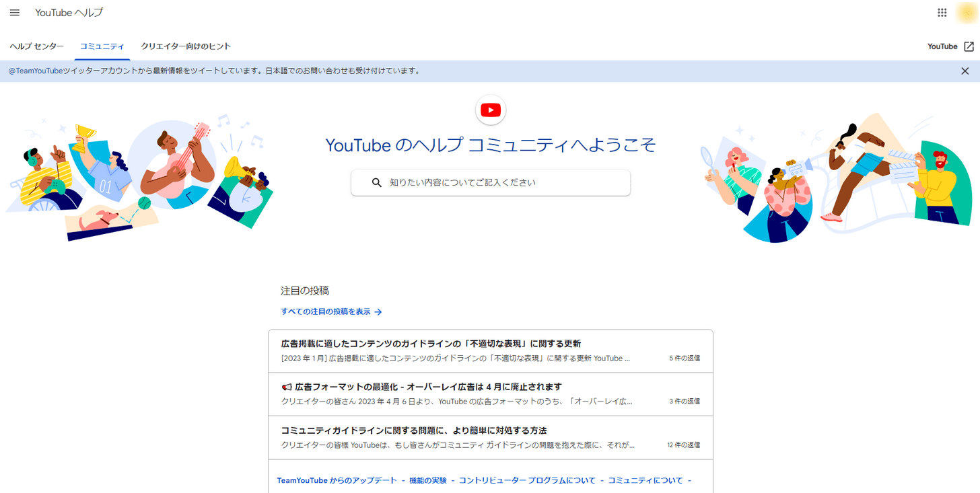This screenshot has width=980, height=493.
Task: Click the 3 件の返信 count
Action: tap(685, 402)
